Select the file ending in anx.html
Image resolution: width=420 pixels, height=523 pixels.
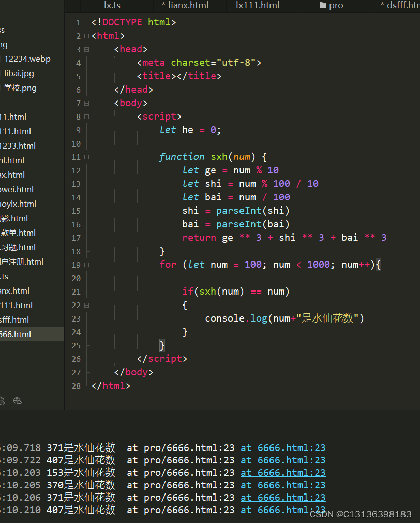[14, 291]
